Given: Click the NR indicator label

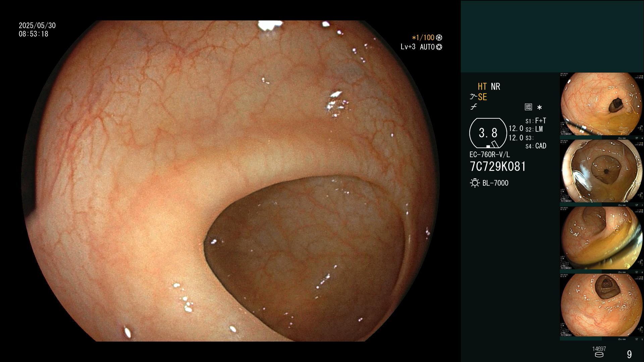Looking at the screenshot, I should point(495,86).
